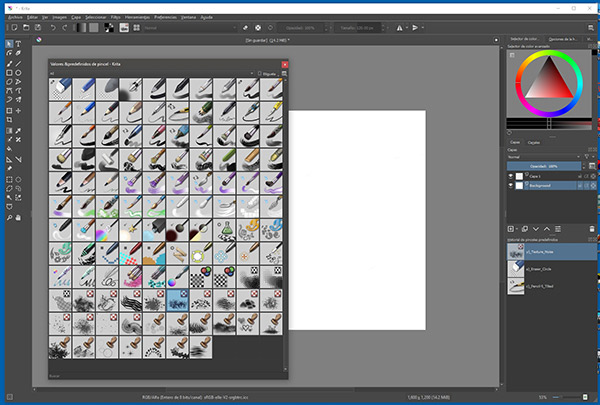Move layer up with up chevron
600x405 pixels.
pyautogui.click(x=547, y=229)
